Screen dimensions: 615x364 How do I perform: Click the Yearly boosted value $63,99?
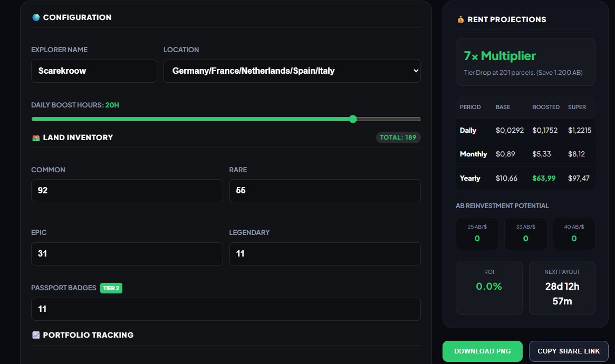click(x=544, y=178)
